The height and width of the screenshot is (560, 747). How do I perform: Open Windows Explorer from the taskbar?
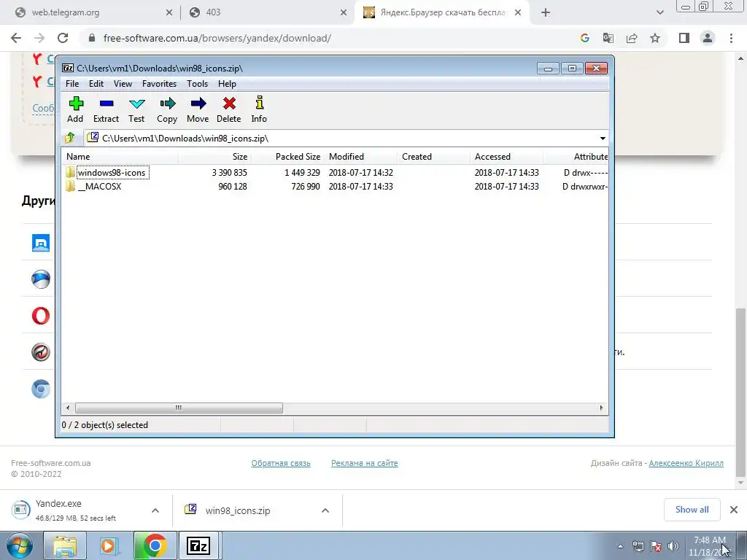pyautogui.click(x=65, y=545)
